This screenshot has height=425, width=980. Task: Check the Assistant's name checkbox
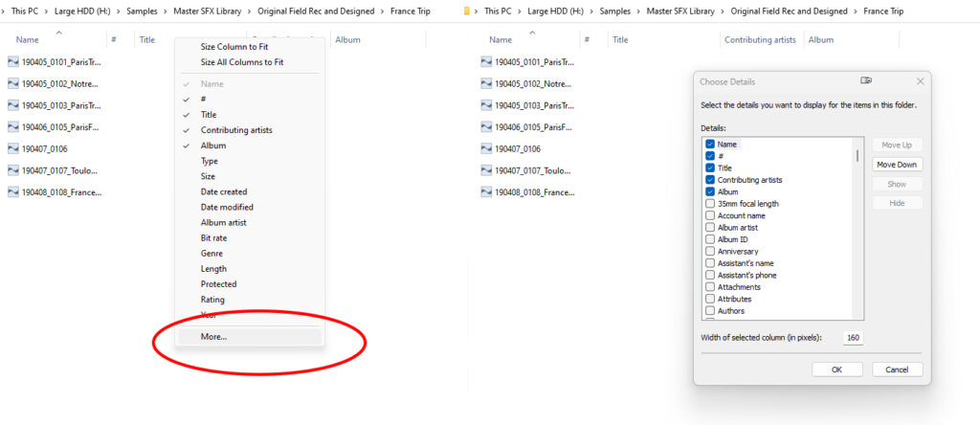[710, 262]
